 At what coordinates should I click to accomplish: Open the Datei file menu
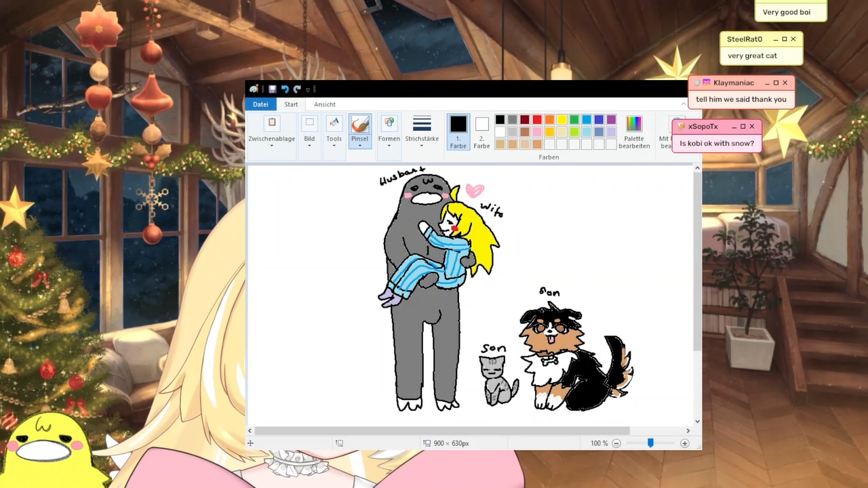pos(260,104)
